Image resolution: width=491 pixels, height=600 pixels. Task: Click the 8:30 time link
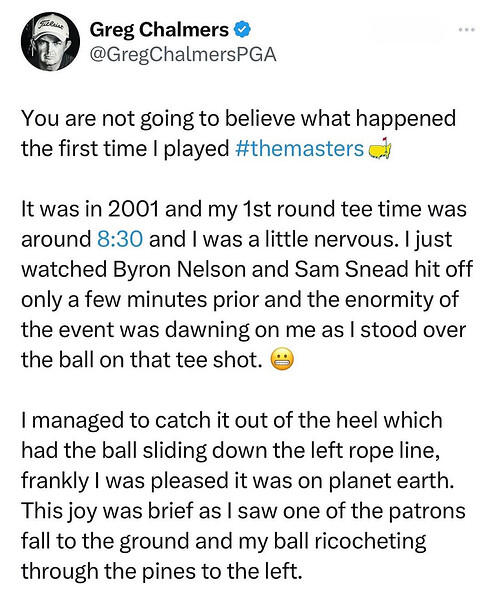tap(120, 240)
